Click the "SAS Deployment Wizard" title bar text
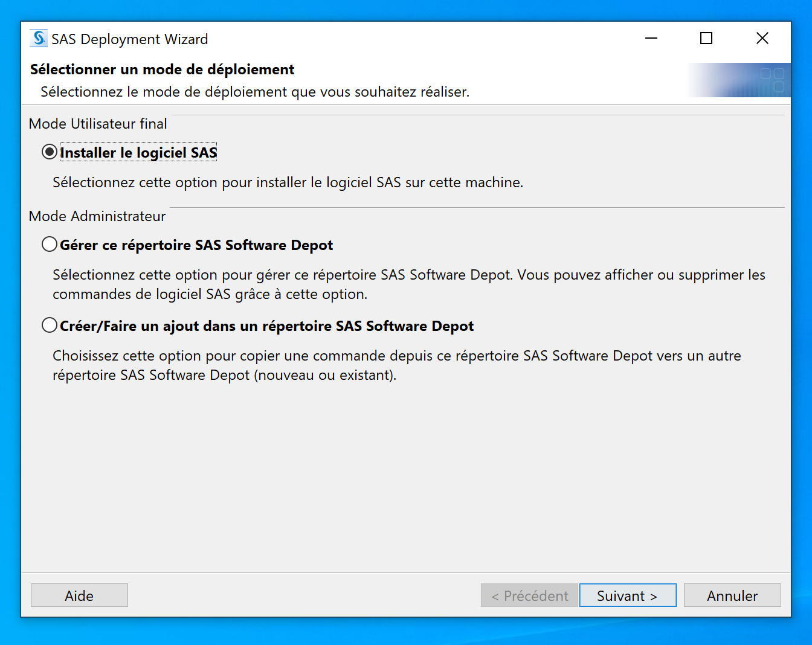The height and width of the screenshot is (645, 812). coord(129,39)
